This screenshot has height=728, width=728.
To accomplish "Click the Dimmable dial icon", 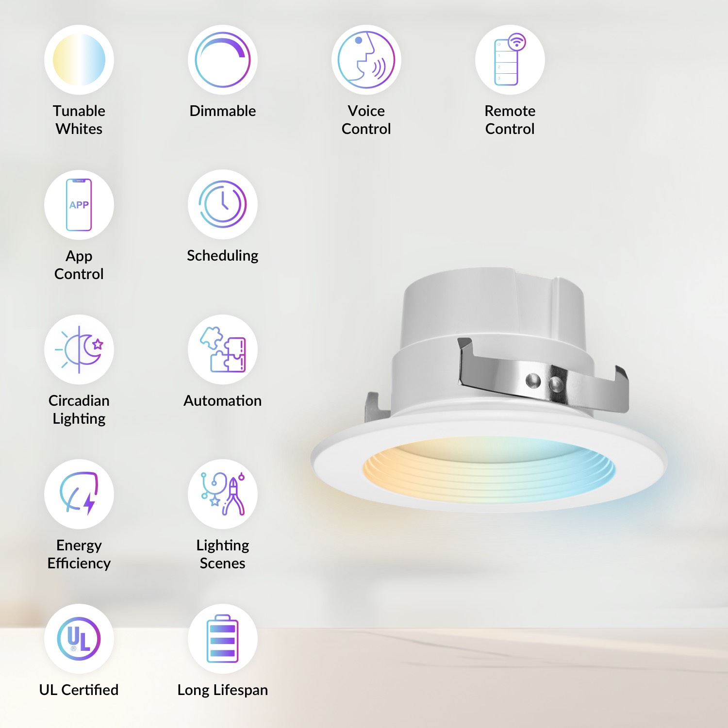I will pos(223,60).
